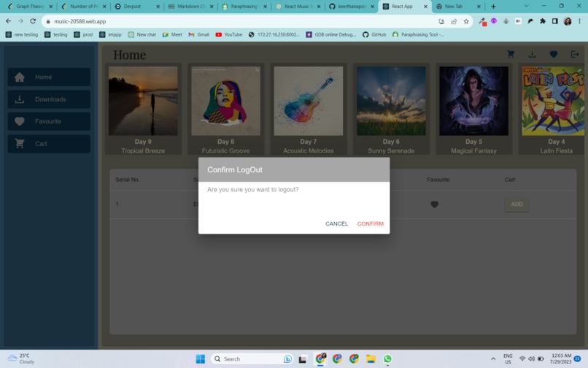Click the Wi-Fi icon in system tray
This screenshot has height=368, width=588.
522,359
